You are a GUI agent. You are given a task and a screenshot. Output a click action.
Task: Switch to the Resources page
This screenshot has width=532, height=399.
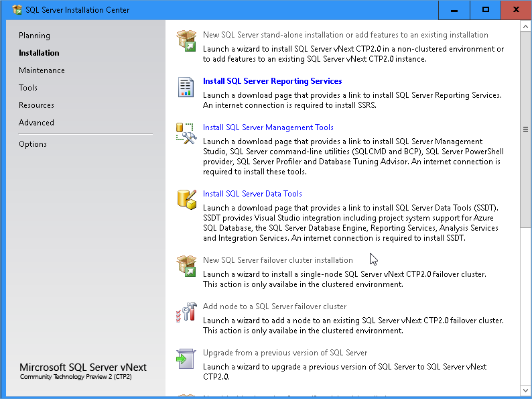click(x=36, y=105)
